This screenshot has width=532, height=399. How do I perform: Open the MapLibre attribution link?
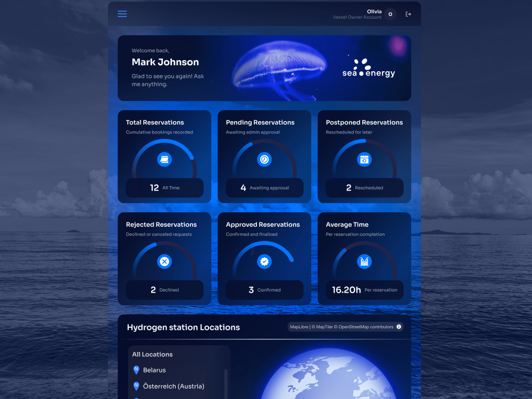(299, 327)
